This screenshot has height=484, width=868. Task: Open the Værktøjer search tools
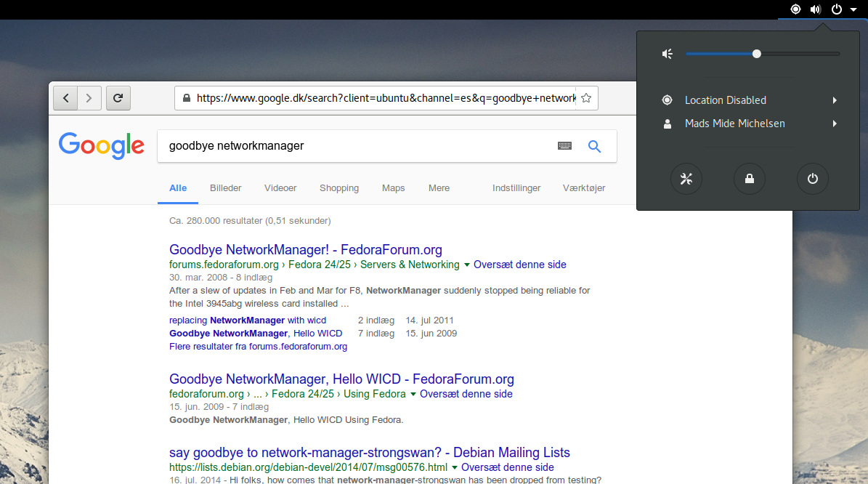(x=584, y=188)
